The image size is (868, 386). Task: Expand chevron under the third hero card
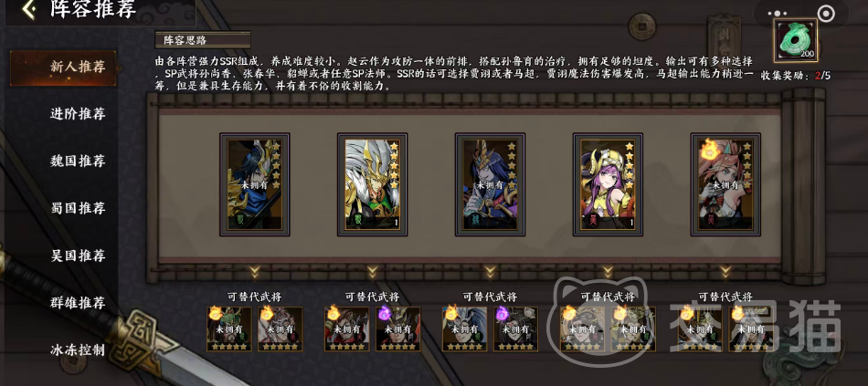click(x=490, y=272)
